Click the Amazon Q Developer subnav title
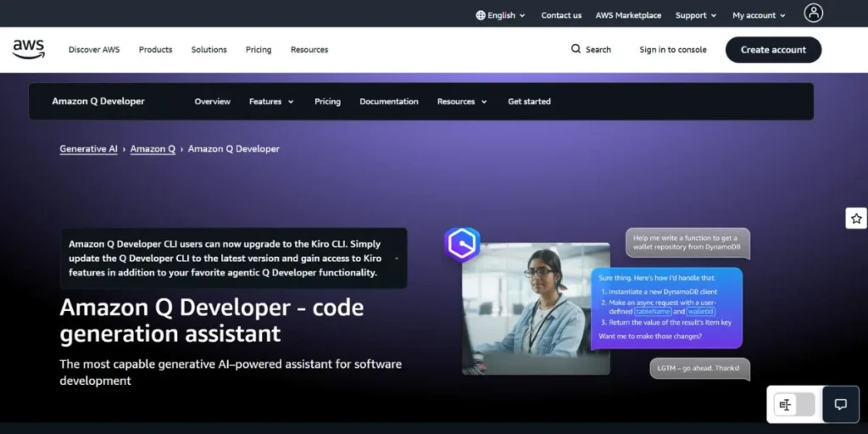The image size is (868, 434). (x=98, y=102)
